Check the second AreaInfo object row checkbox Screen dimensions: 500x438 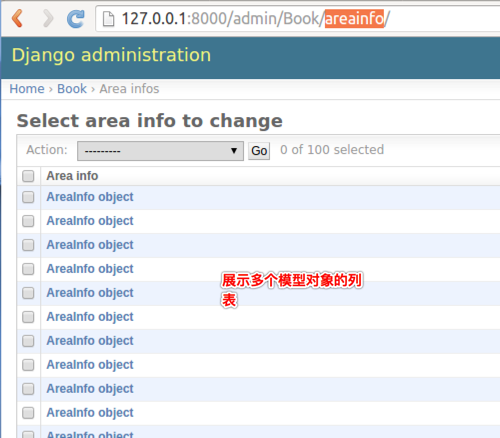(x=28, y=221)
